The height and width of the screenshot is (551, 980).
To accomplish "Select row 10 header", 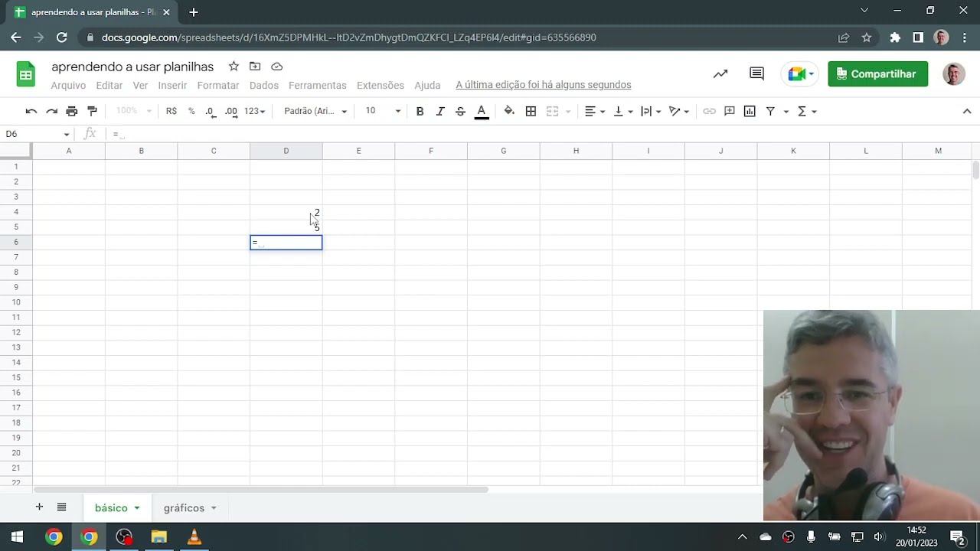I will click(16, 302).
